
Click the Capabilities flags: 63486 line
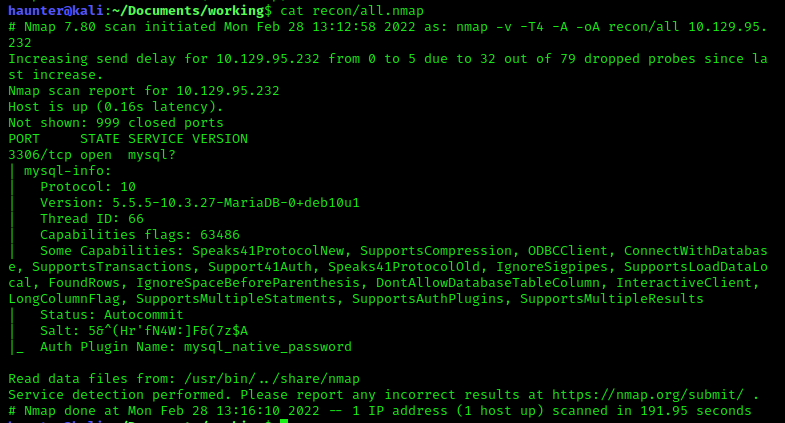140,234
